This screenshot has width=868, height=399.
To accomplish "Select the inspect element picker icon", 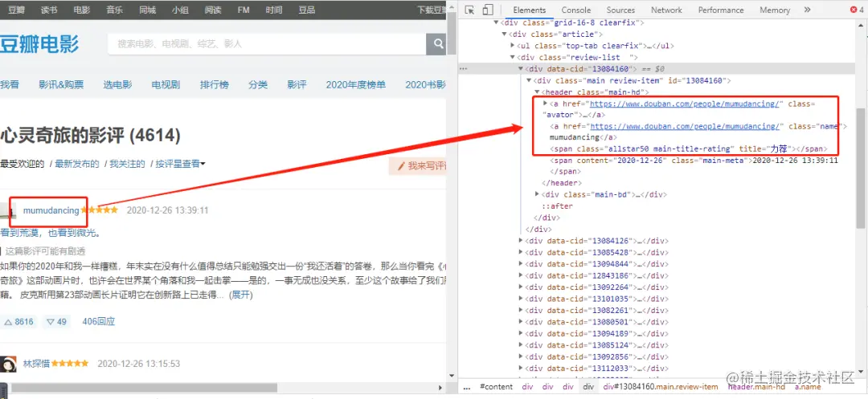I will [469, 10].
